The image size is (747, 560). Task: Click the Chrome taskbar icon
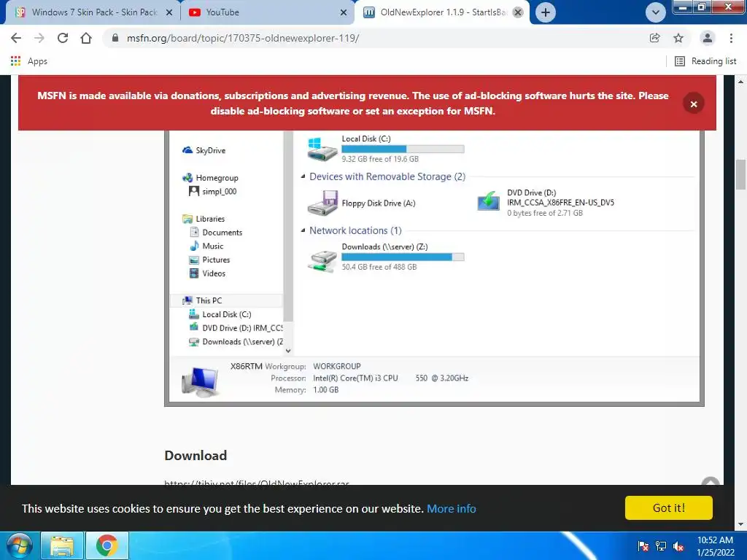[x=107, y=545]
